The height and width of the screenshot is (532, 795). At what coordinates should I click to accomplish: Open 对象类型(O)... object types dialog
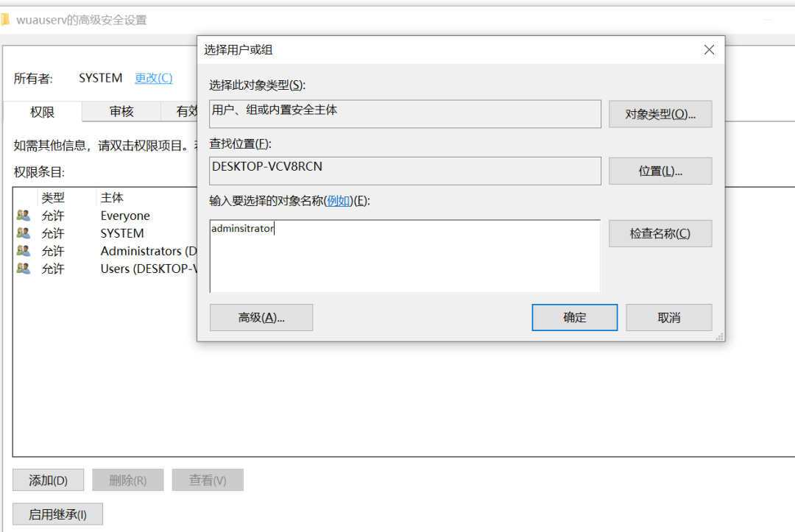660,114
